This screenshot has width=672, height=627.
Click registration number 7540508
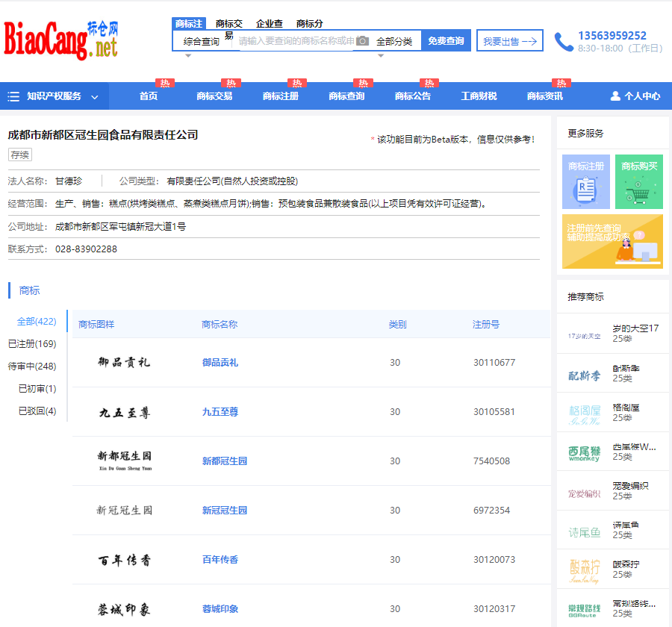(491, 461)
